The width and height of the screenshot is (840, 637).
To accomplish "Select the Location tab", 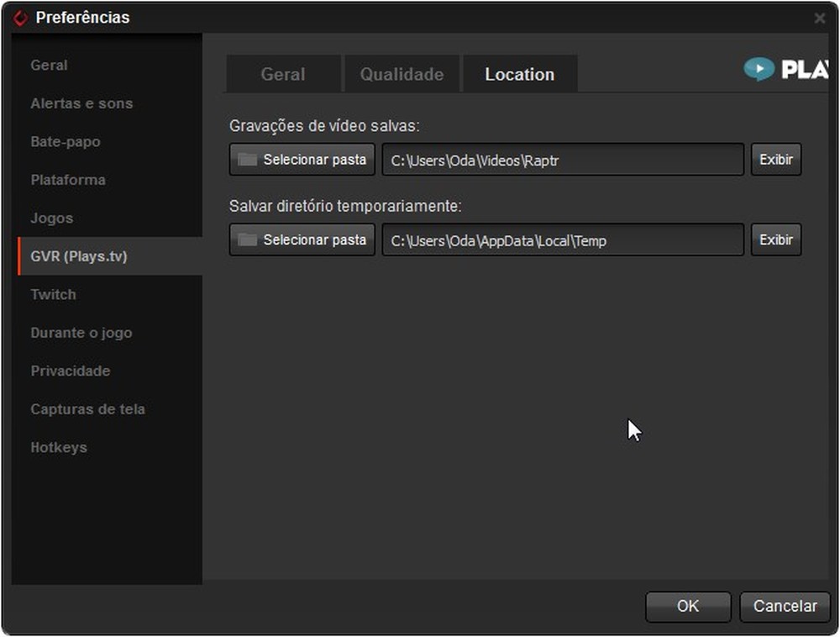I will [x=520, y=74].
